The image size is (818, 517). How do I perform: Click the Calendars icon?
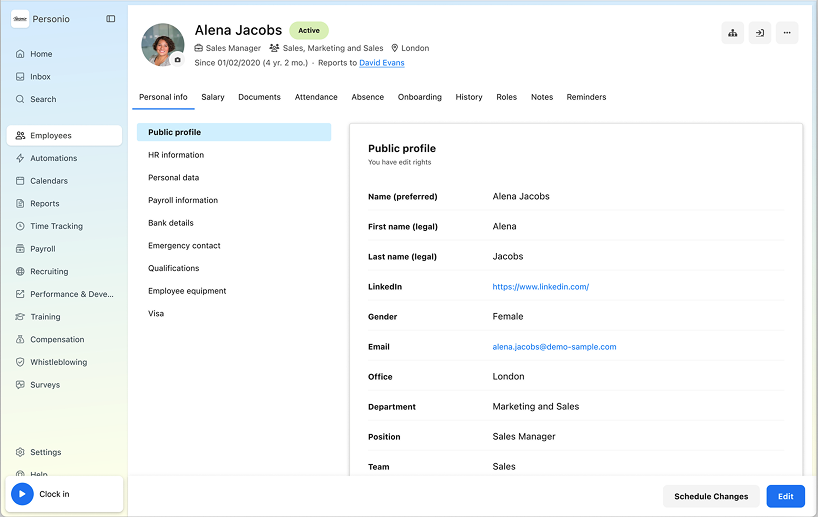(x=20, y=181)
